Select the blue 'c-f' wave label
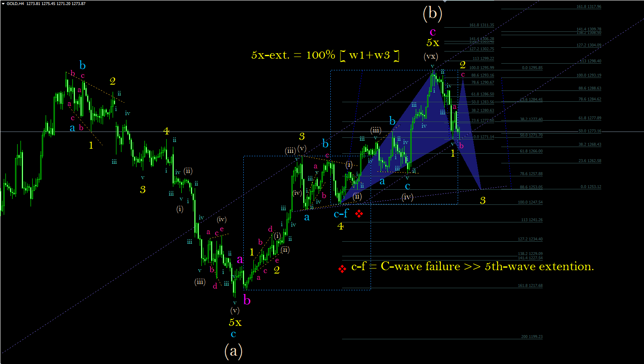This screenshot has width=644, height=364. click(341, 214)
